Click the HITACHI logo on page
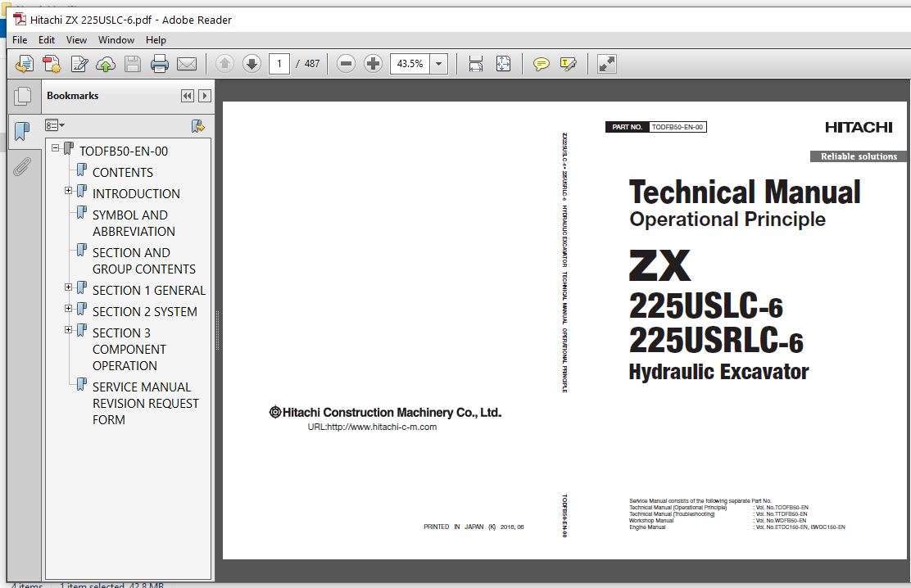The image size is (911, 588). coord(859,127)
